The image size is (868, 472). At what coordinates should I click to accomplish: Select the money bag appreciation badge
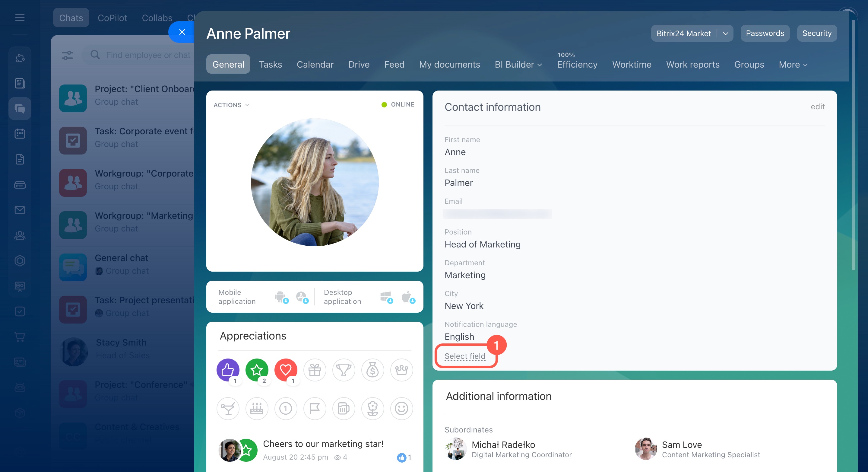point(373,370)
